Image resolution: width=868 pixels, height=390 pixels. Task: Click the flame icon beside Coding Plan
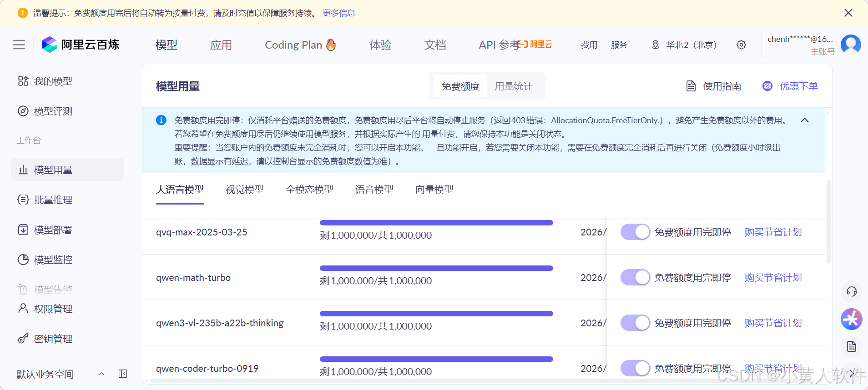click(x=331, y=45)
